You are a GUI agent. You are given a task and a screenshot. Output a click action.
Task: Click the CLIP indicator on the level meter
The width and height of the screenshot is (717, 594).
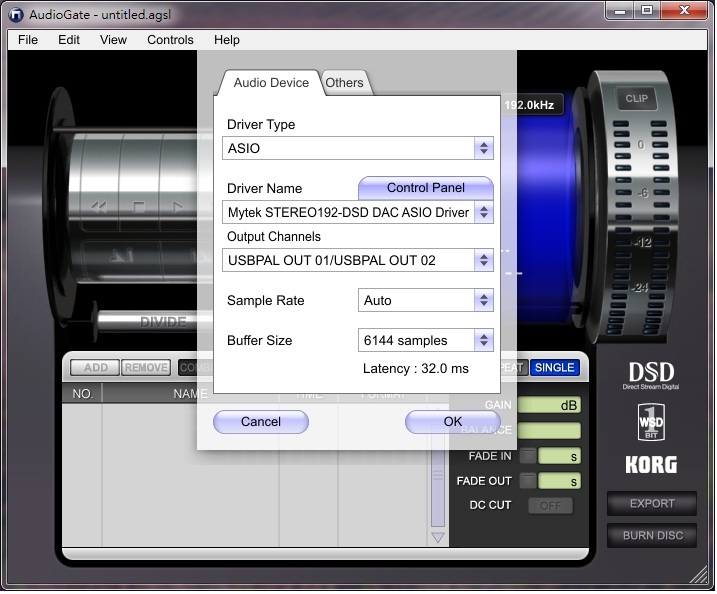pyautogui.click(x=636, y=99)
